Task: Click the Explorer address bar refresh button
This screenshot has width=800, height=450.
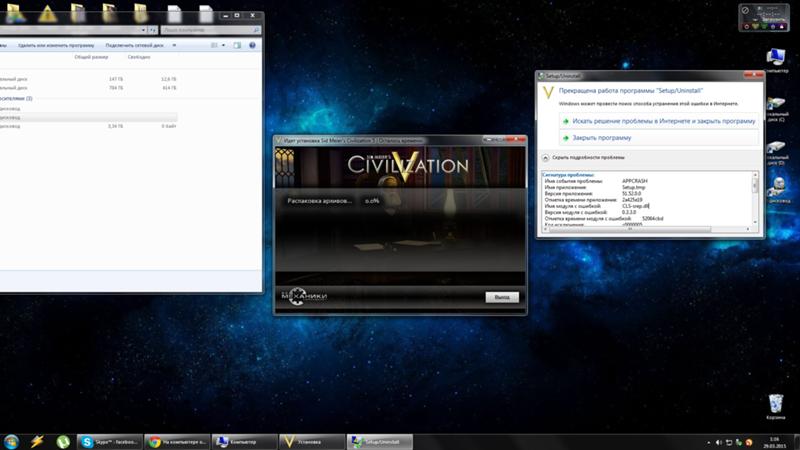Action: coord(153,30)
